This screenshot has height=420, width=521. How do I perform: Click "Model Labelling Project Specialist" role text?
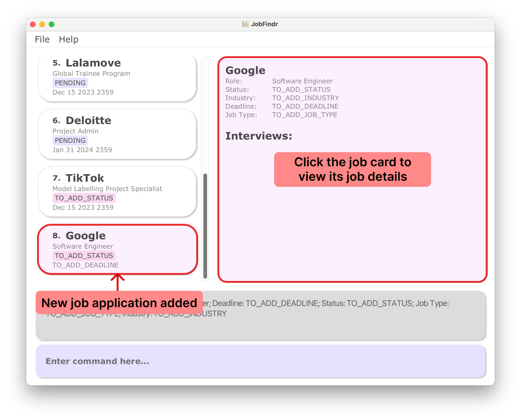tap(107, 189)
